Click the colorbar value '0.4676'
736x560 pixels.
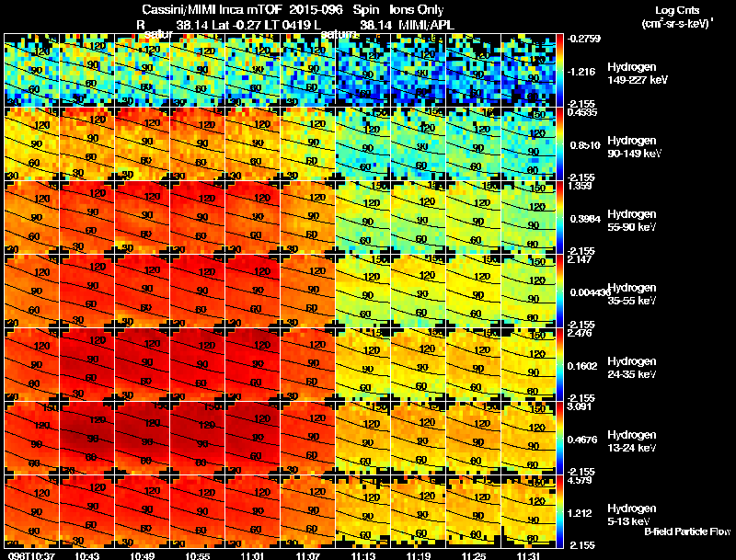(582, 440)
